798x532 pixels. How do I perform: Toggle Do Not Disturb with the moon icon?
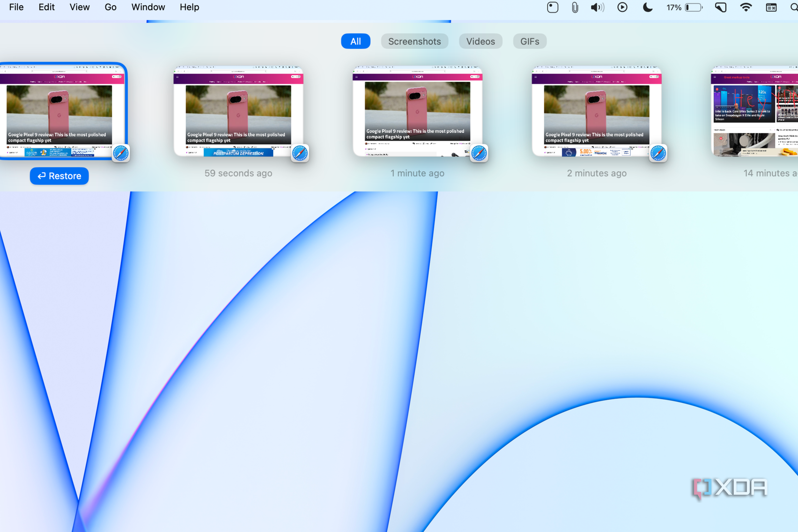[x=648, y=7]
